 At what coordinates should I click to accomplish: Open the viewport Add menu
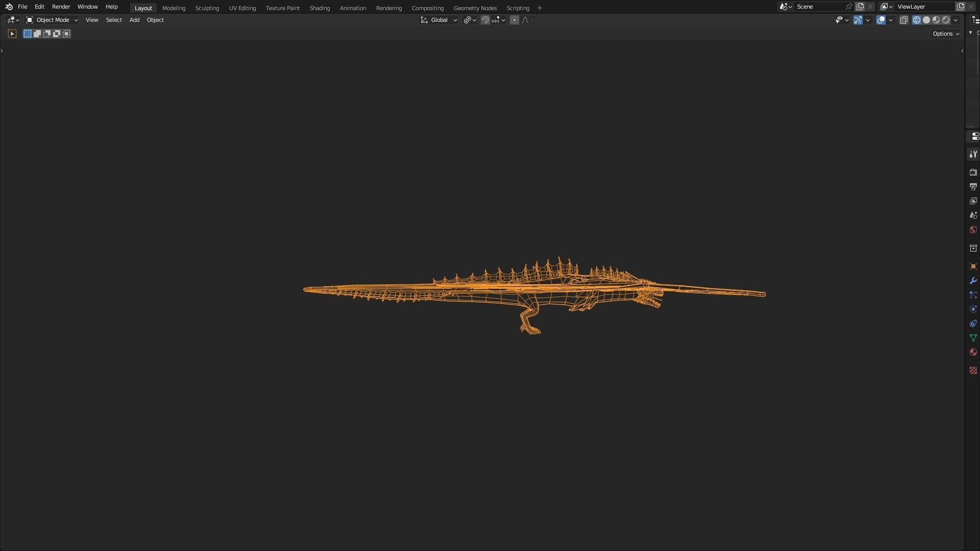pos(134,20)
